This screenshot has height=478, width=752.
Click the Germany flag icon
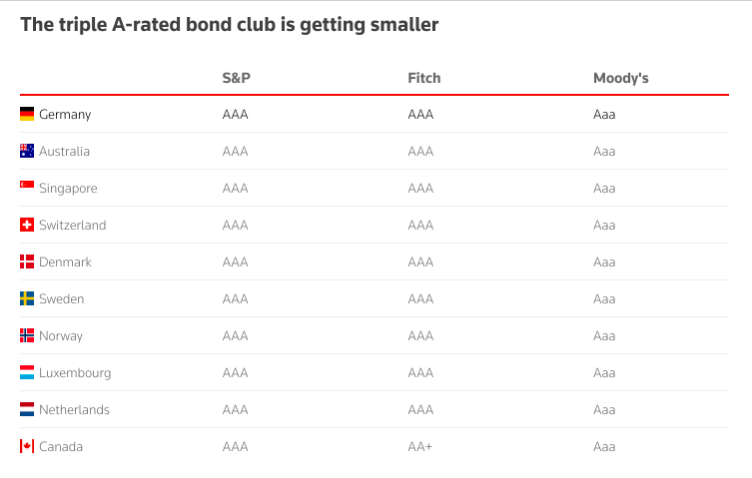point(27,114)
